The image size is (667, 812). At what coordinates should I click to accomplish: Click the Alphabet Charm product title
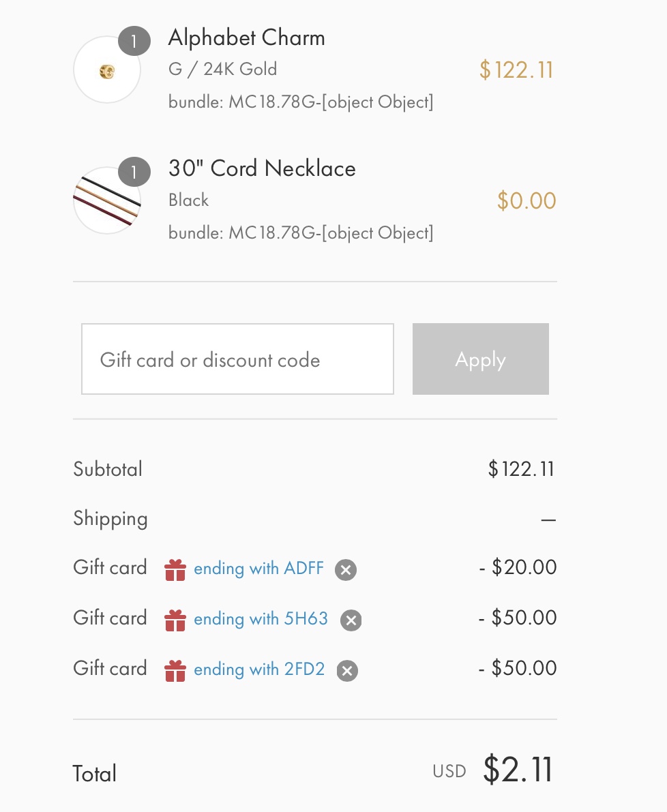pyautogui.click(x=246, y=38)
